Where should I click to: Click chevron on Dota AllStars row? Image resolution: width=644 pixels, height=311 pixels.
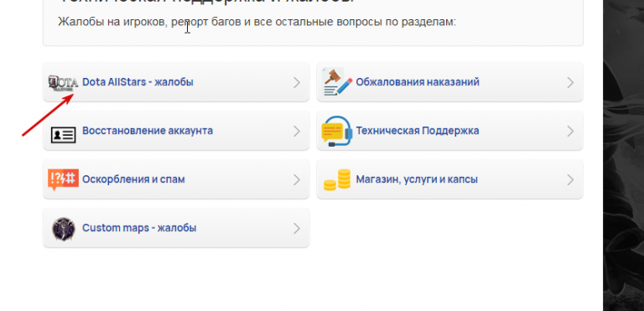[x=297, y=83]
